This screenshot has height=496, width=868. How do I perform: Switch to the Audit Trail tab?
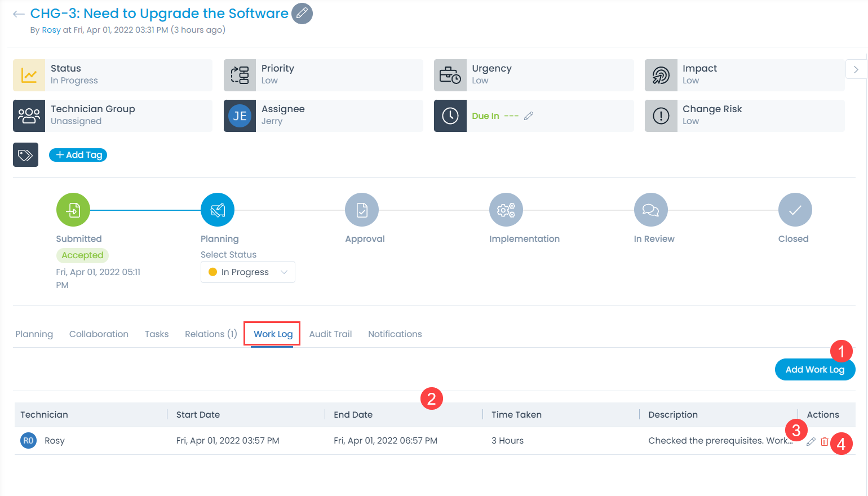pos(330,334)
